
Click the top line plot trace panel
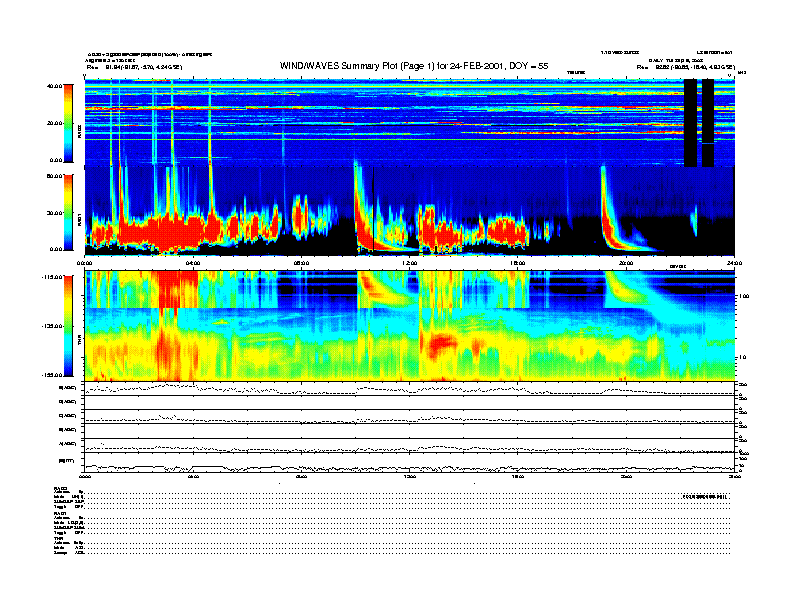(410, 389)
